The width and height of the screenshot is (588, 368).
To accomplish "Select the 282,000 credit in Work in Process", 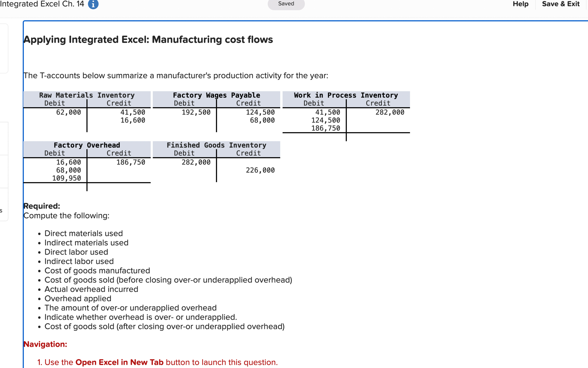I will [390, 112].
